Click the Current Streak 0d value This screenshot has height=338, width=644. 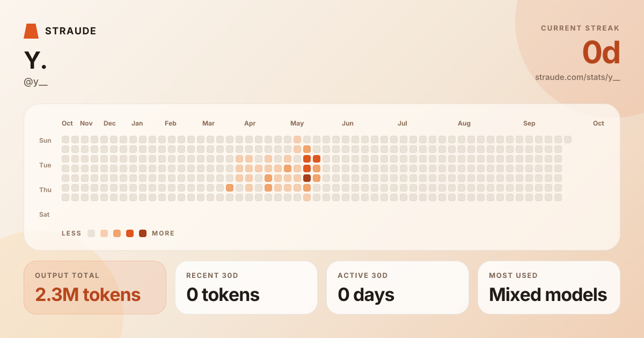(x=601, y=53)
